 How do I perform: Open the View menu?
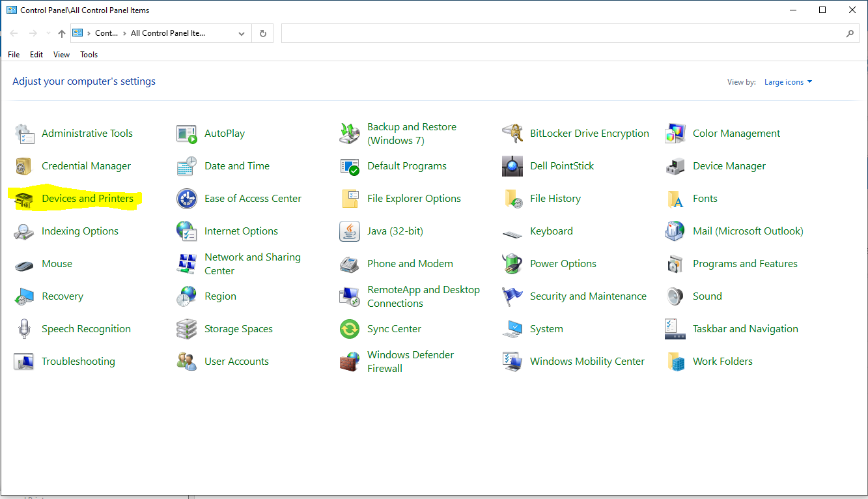[x=61, y=54]
